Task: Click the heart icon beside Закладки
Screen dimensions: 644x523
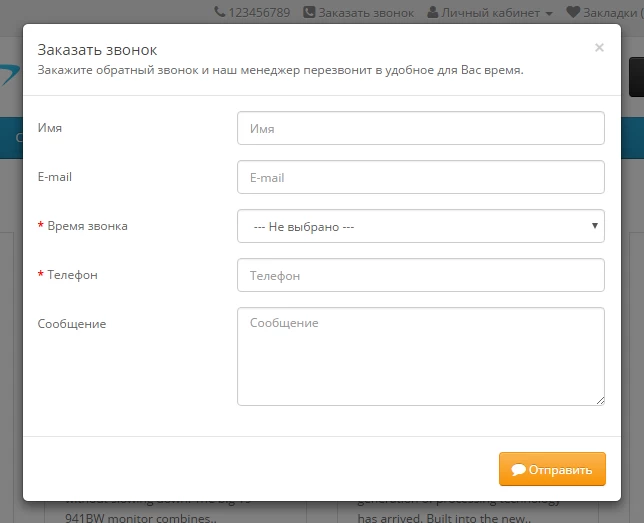Action: (573, 12)
